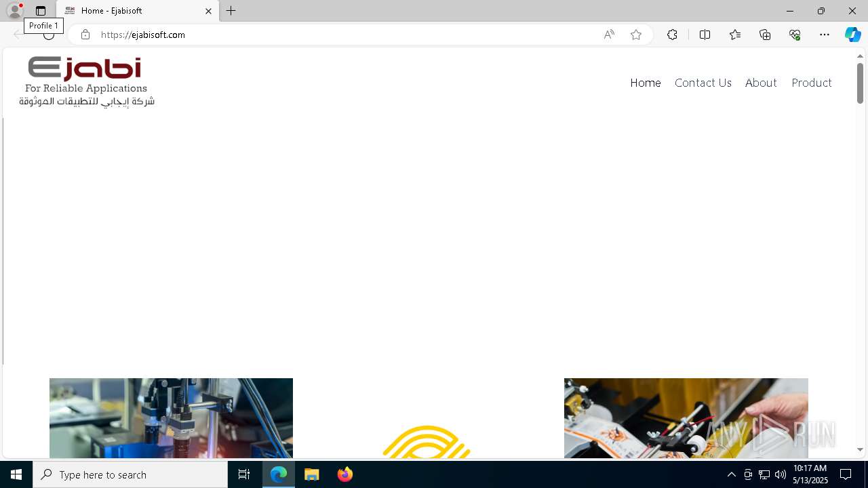This screenshot has height=488, width=868.
Task: Open the Copilot sidebar icon
Action: point(853,35)
